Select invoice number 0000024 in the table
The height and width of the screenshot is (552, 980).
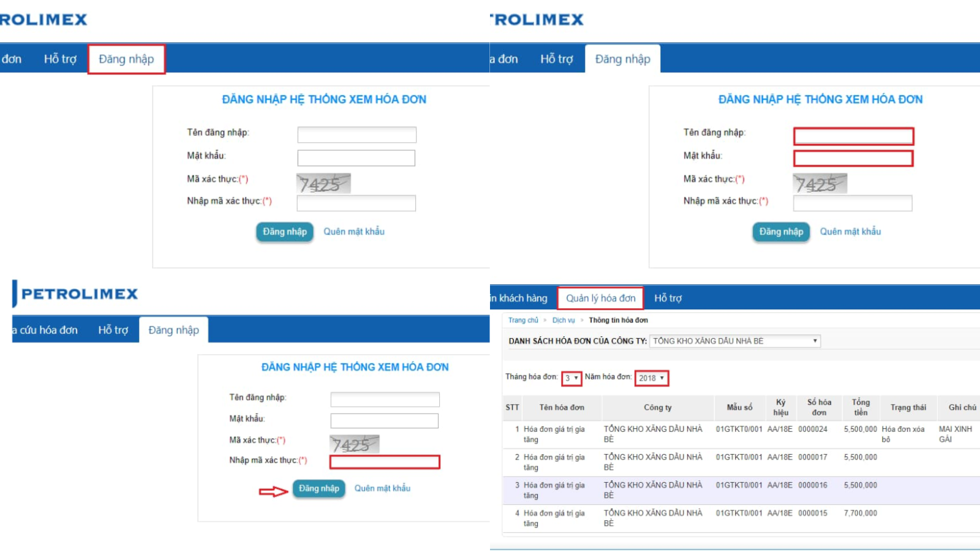click(813, 429)
